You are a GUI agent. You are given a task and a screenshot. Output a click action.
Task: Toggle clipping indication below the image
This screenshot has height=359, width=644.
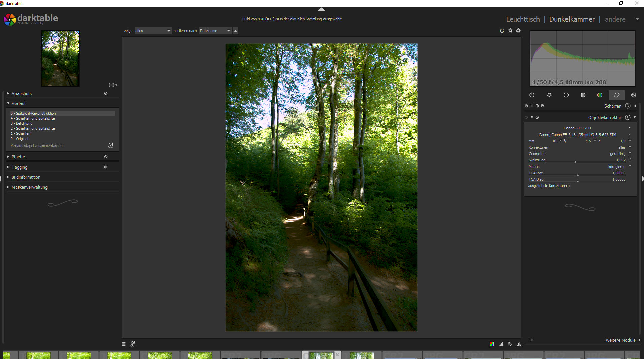[501, 344]
